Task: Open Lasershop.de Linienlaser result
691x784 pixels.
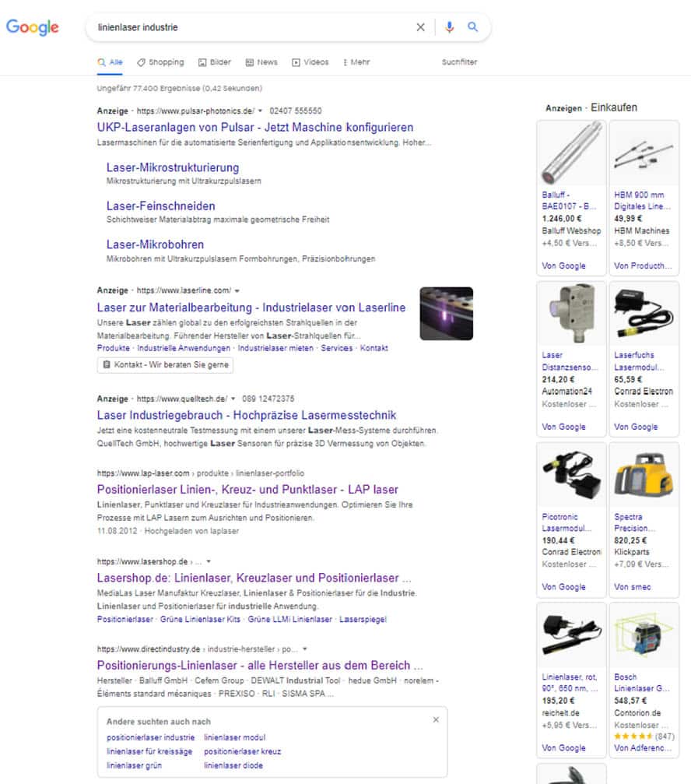Action: [254, 578]
